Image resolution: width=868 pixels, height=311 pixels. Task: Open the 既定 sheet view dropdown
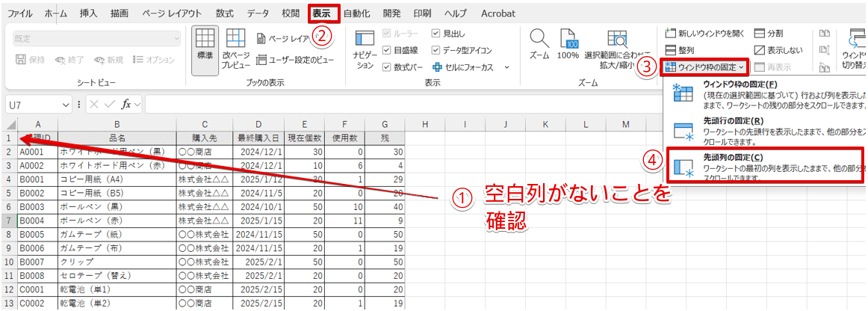click(x=96, y=39)
